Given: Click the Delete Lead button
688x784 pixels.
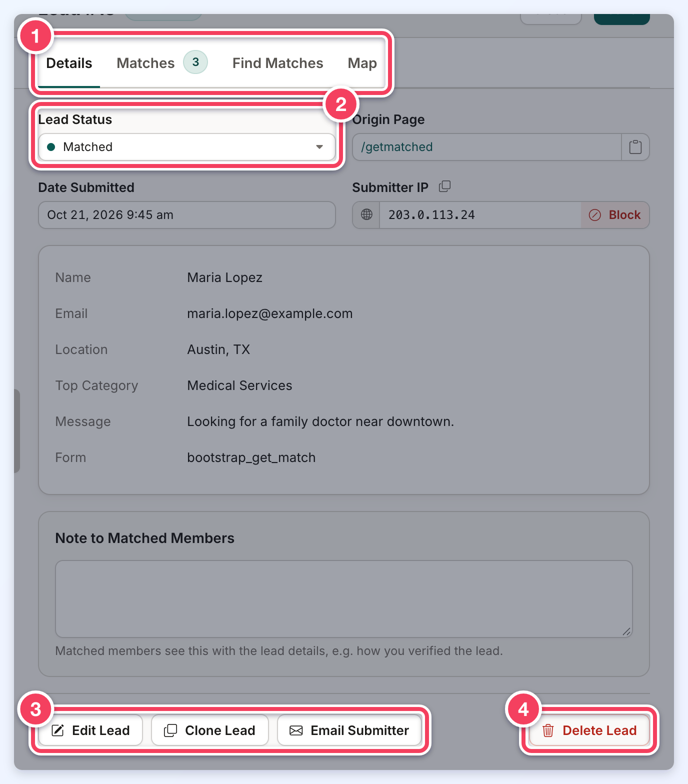Looking at the screenshot, I should 589,730.
